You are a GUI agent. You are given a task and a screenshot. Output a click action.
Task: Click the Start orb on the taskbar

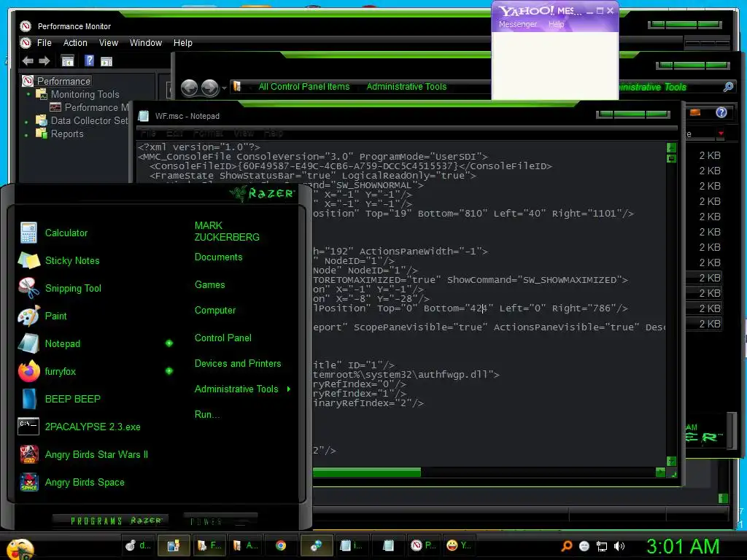(20, 548)
